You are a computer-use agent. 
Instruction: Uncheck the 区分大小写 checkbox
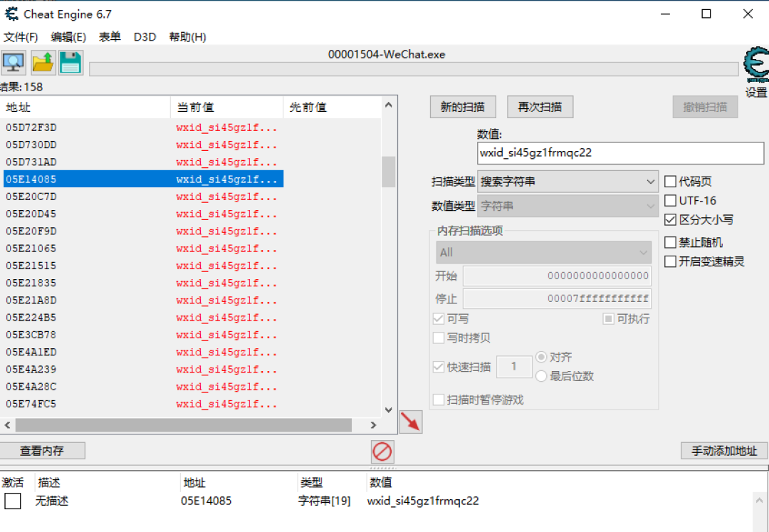pos(670,219)
